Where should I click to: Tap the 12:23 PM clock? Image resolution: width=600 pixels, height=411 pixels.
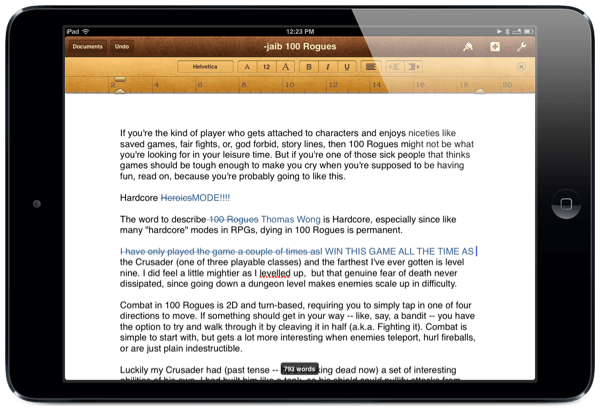pos(300,31)
